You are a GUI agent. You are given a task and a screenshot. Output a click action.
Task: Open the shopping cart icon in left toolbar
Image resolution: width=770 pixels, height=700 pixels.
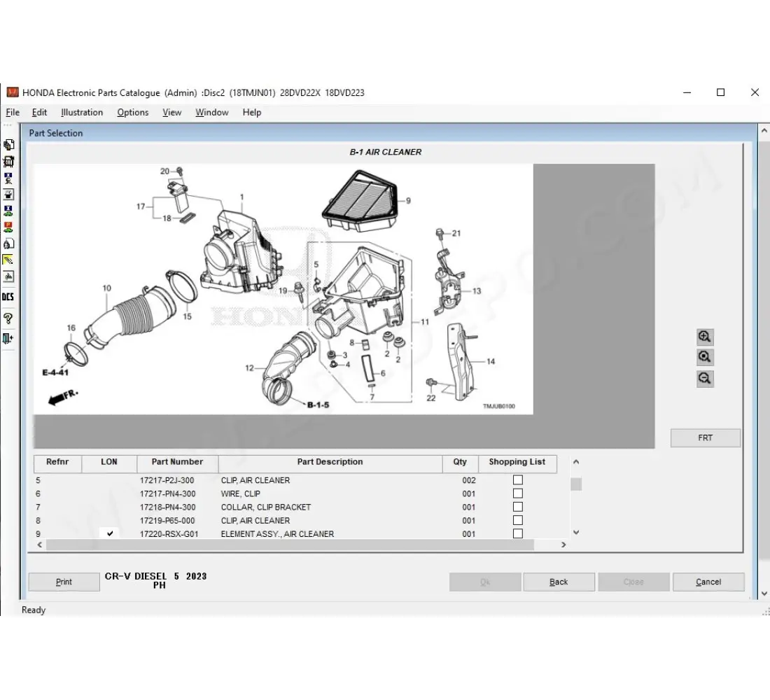[x=8, y=162]
